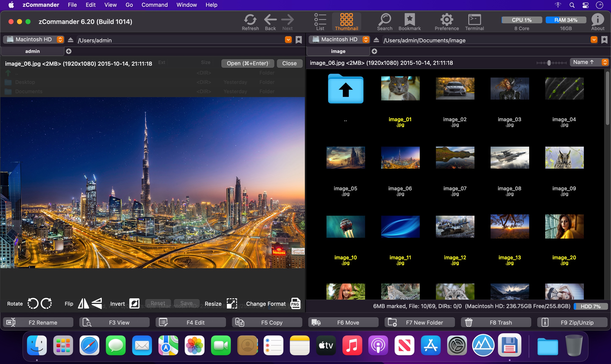The width and height of the screenshot is (611, 364).
Task: Rotate image clockwise
Action: [46, 304]
